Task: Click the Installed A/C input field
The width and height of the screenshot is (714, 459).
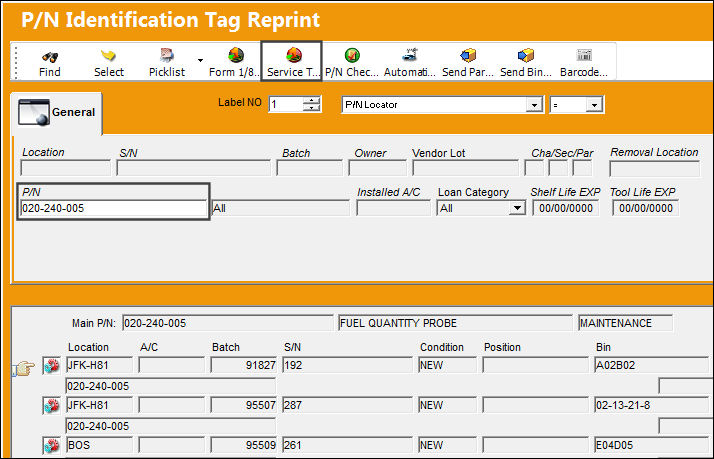Action: (393, 208)
